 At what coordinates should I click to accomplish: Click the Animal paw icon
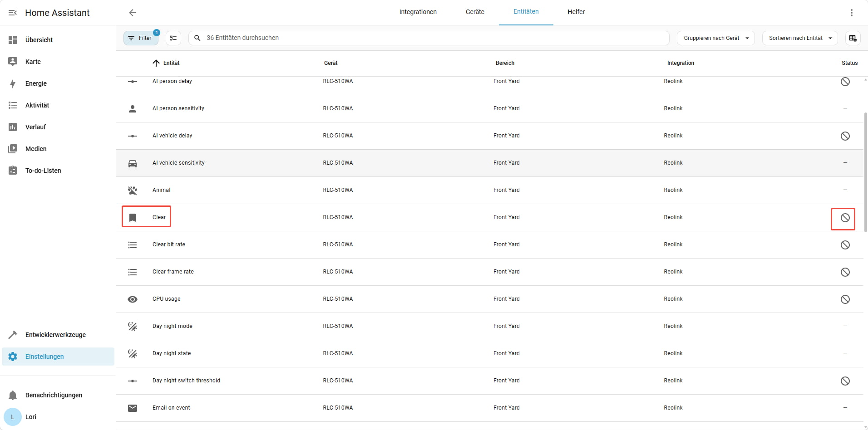tap(133, 191)
